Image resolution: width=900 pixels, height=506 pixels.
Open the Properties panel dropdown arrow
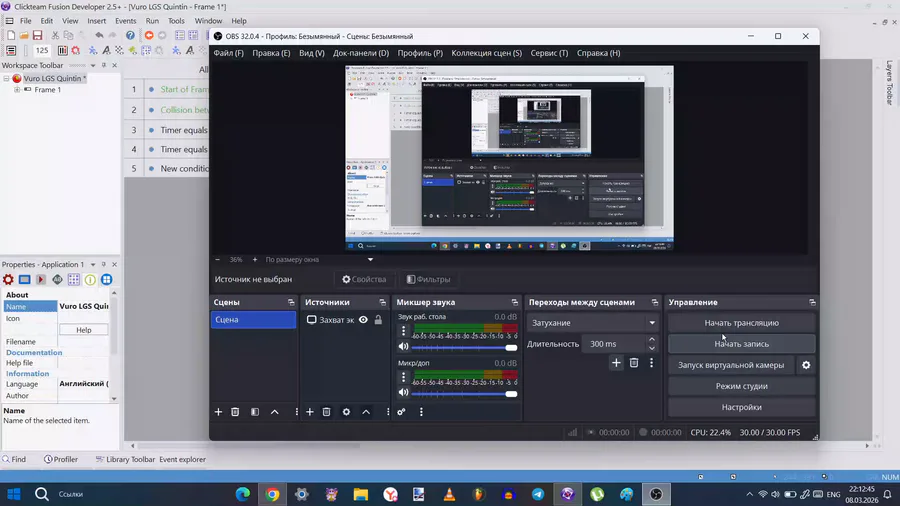(93, 264)
